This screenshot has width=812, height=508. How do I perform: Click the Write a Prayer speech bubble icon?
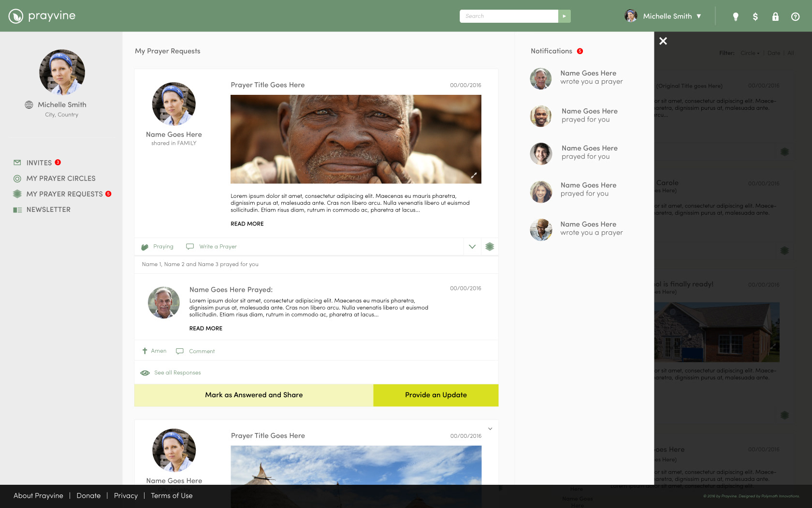click(x=190, y=247)
